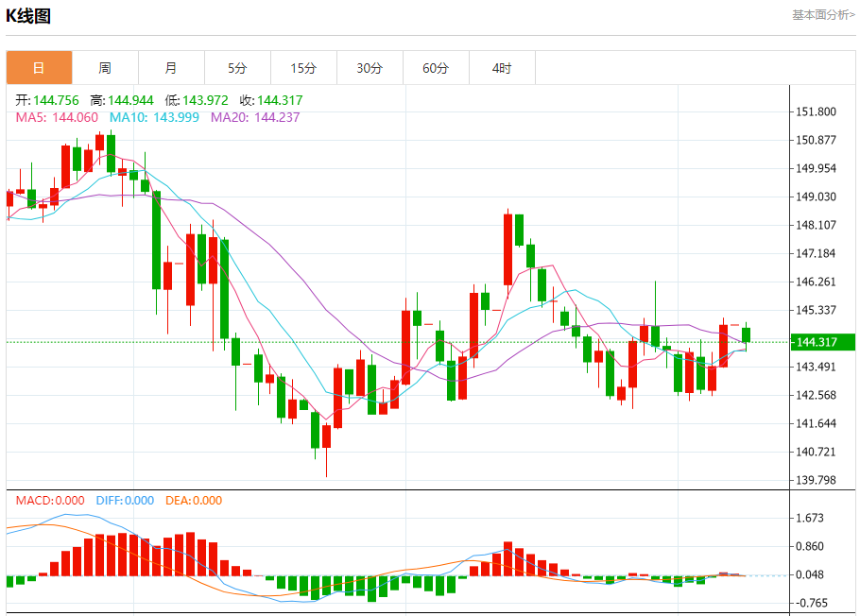Screen dimensions: 860x616
Task: Open the 15分 interval tab
Action: pyautogui.click(x=304, y=68)
